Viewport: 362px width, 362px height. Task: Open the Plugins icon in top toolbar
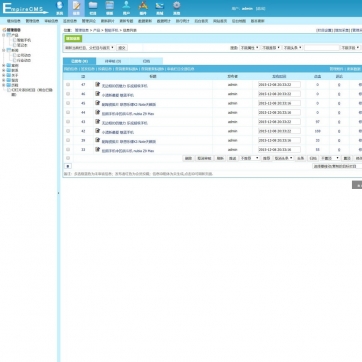click(x=143, y=8)
